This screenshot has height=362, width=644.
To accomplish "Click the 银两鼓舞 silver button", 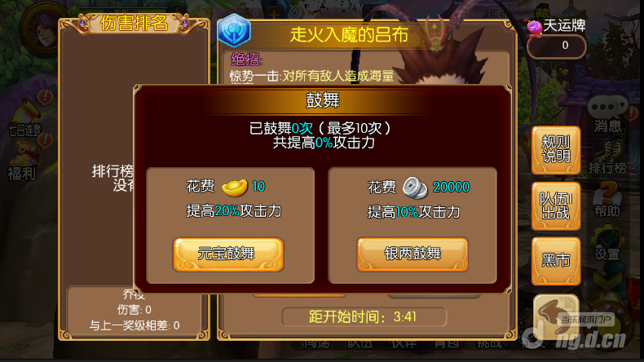I will coord(412,254).
